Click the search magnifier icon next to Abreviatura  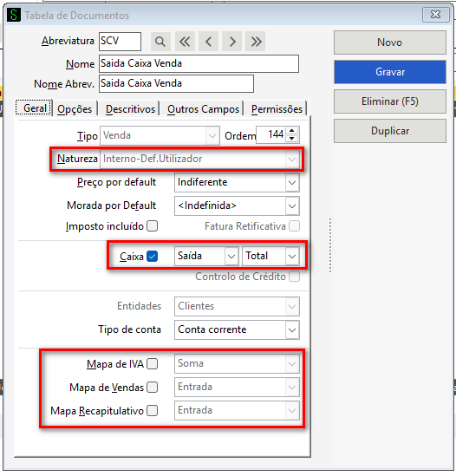pyautogui.click(x=160, y=42)
